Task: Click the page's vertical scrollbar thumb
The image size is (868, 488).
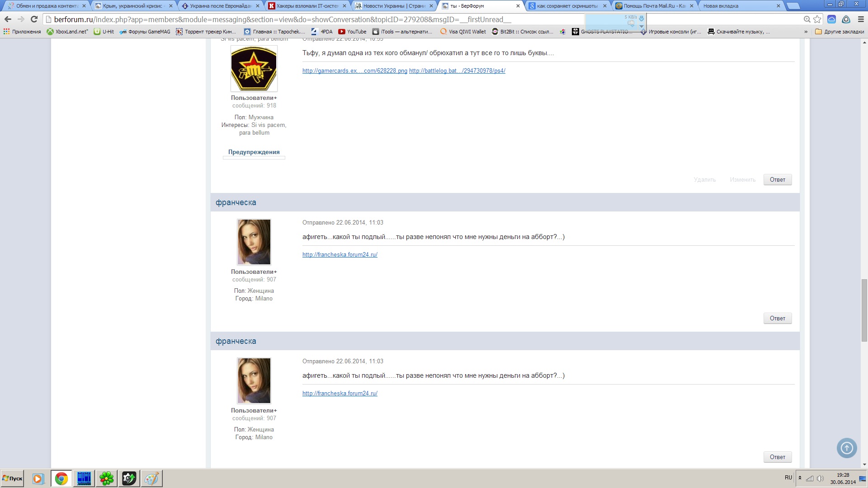Action: point(864,310)
